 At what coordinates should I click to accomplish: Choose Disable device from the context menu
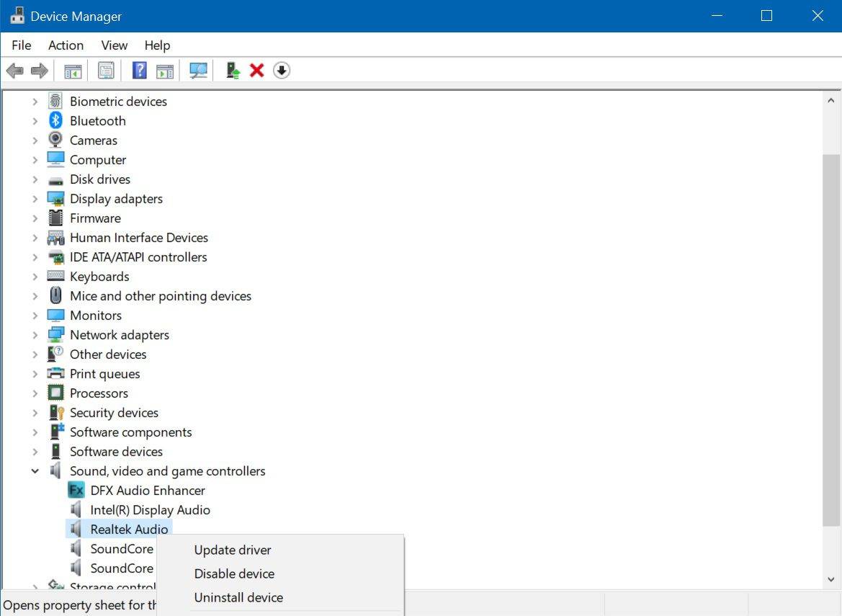[234, 573]
